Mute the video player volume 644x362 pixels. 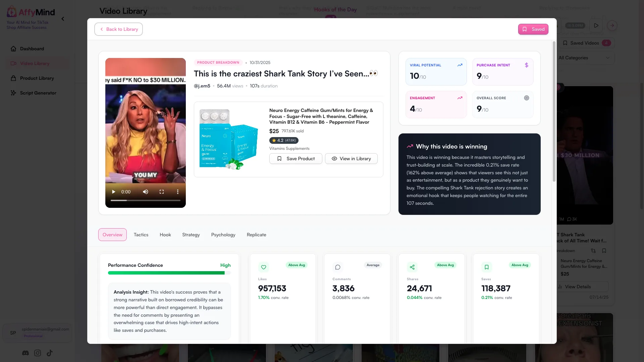coord(146,192)
